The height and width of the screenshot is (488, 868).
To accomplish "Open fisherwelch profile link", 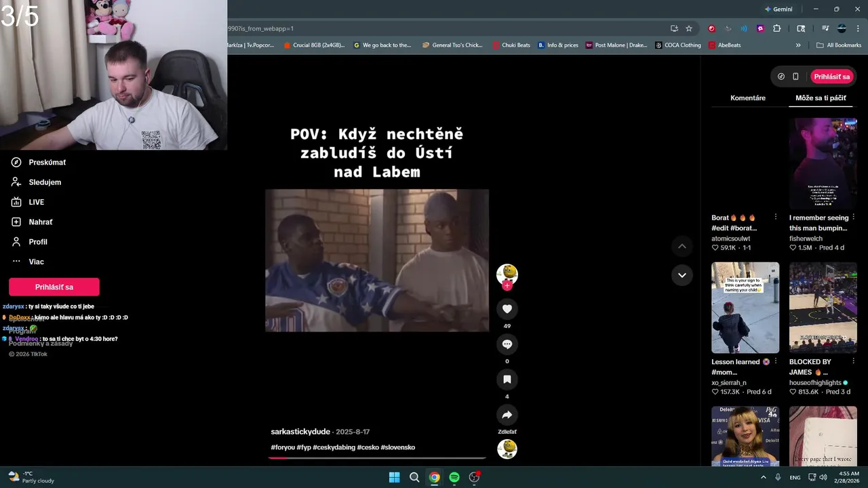I will 806,239.
